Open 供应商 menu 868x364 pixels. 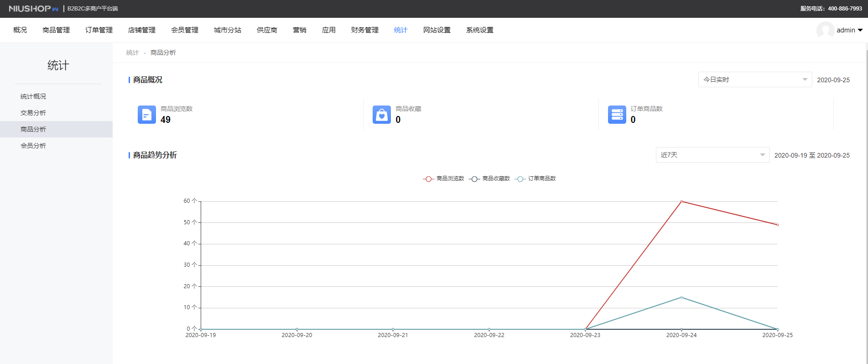[267, 30]
